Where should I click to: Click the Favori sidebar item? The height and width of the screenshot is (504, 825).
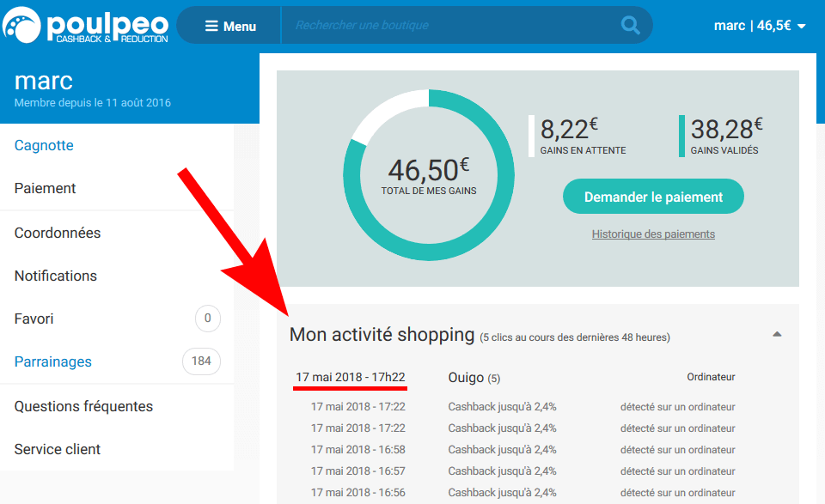tap(34, 319)
